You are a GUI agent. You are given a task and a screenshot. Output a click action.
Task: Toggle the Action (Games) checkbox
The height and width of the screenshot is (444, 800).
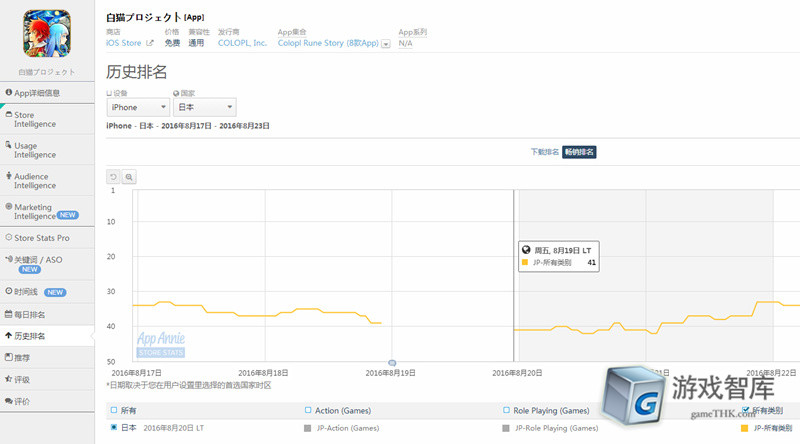(308, 410)
